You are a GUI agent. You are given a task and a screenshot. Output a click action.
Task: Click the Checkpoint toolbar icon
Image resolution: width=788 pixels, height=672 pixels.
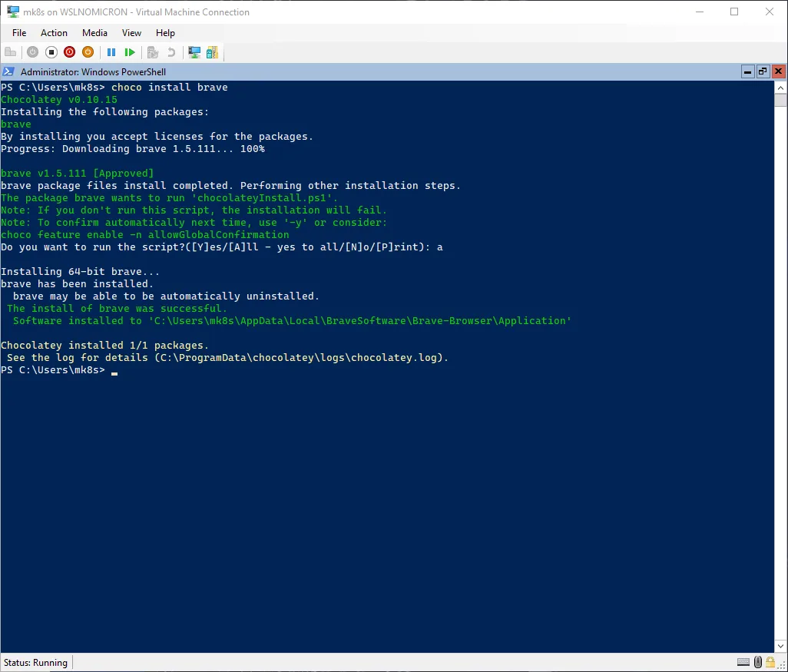point(153,52)
